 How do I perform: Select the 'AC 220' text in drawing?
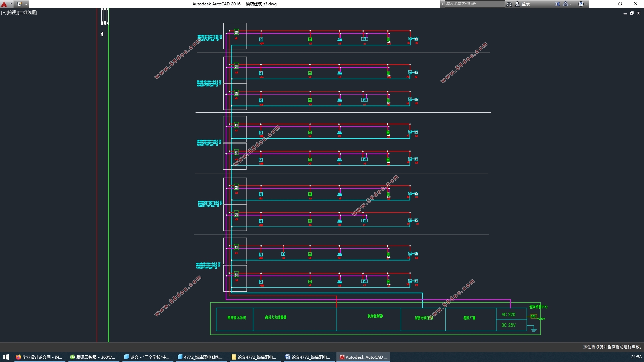click(508, 314)
